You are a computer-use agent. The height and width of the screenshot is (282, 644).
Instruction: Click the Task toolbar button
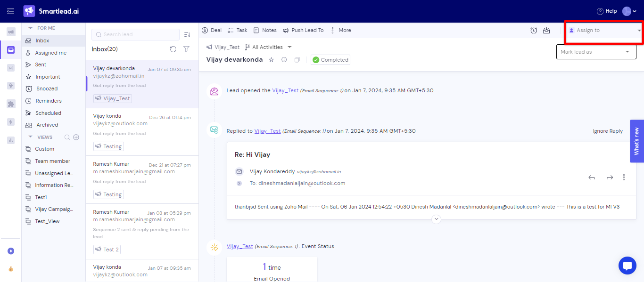click(x=237, y=30)
